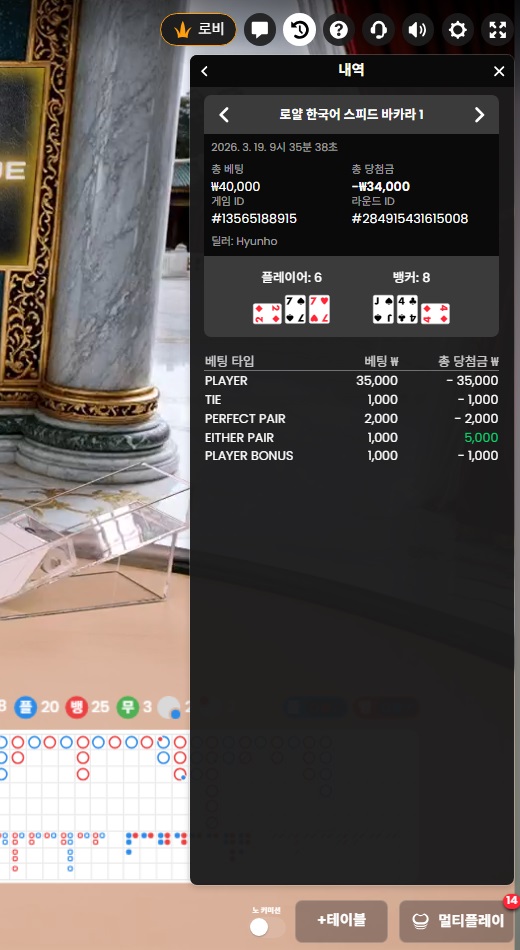Select the 로얄 한국어 스피드 바카라 1 title
This screenshot has height=950, width=520.
[x=352, y=115]
